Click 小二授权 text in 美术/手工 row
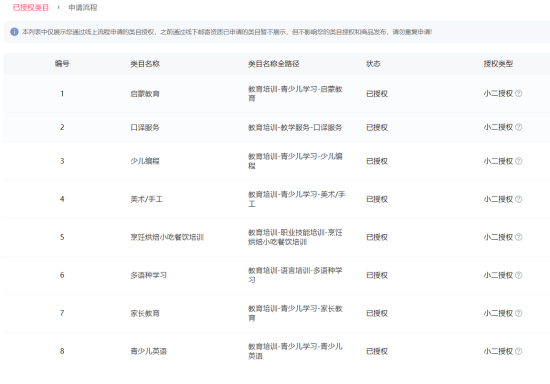 pyautogui.click(x=498, y=199)
